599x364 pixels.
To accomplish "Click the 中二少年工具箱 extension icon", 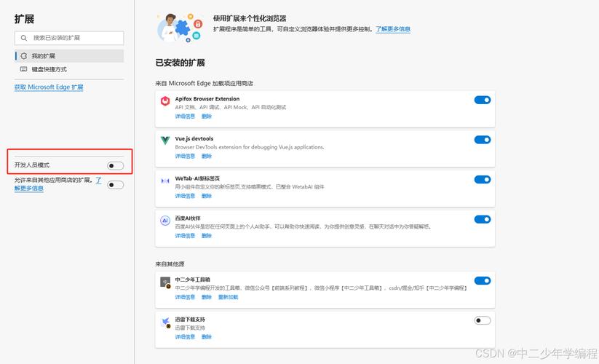I will [x=165, y=282].
